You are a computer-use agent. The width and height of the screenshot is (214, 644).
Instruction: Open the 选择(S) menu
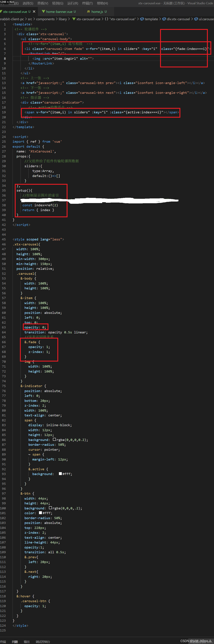(28, 3)
